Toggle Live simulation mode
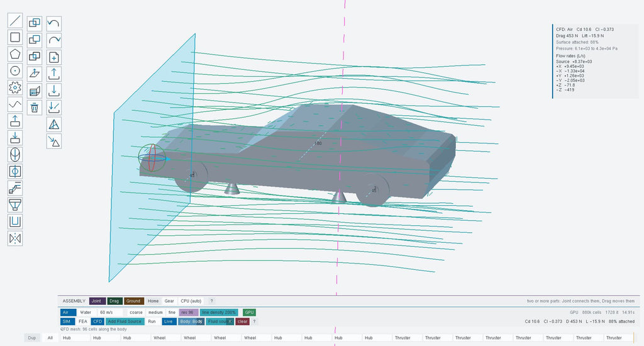This screenshot has width=644, height=346. [x=169, y=321]
